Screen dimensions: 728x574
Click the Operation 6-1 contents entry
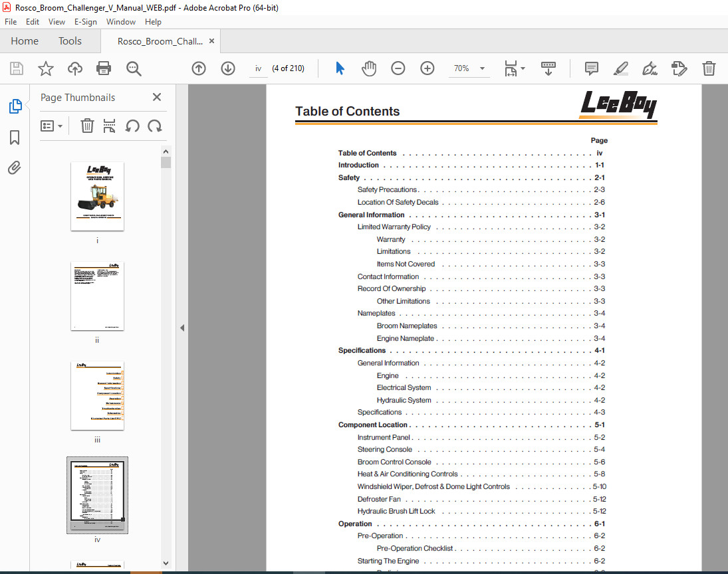coord(471,524)
